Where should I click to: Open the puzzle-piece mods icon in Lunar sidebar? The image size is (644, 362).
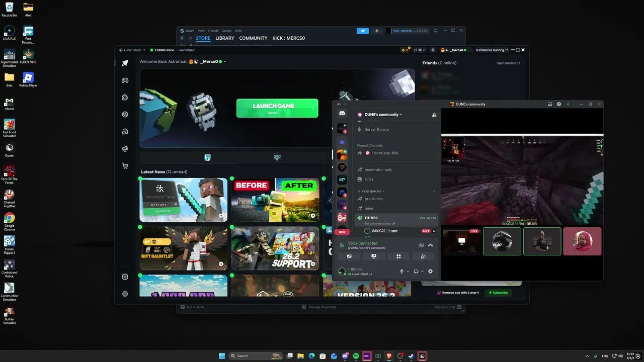click(125, 98)
